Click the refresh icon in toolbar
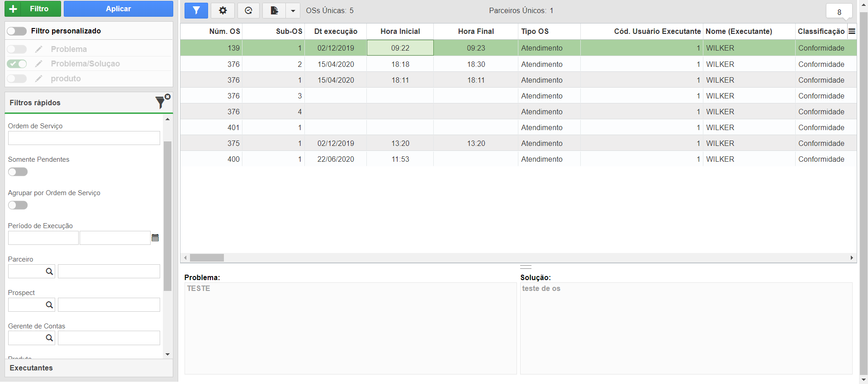Image resolution: width=868 pixels, height=384 pixels. tap(248, 10)
